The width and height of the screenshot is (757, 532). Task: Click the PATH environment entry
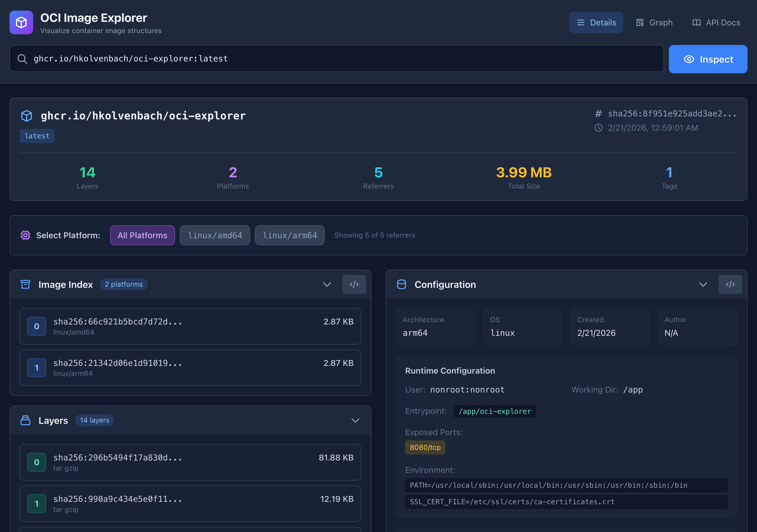click(x=566, y=485)
